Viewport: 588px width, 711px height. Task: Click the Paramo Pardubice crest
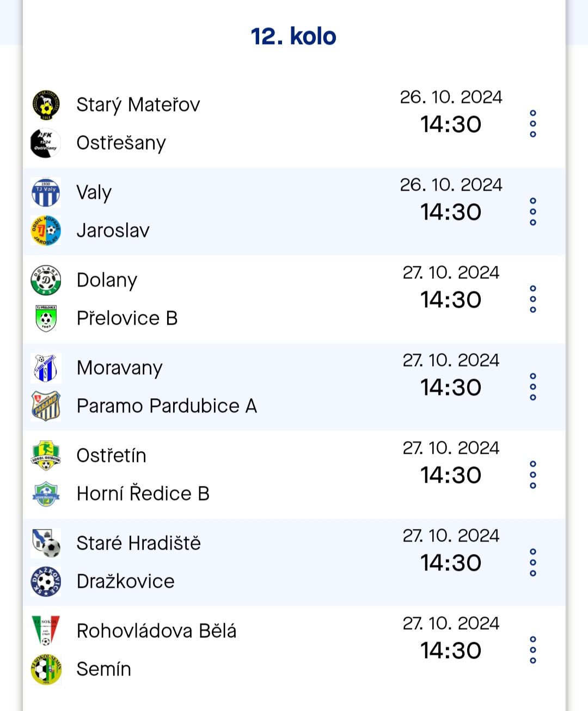click(46, 406)
